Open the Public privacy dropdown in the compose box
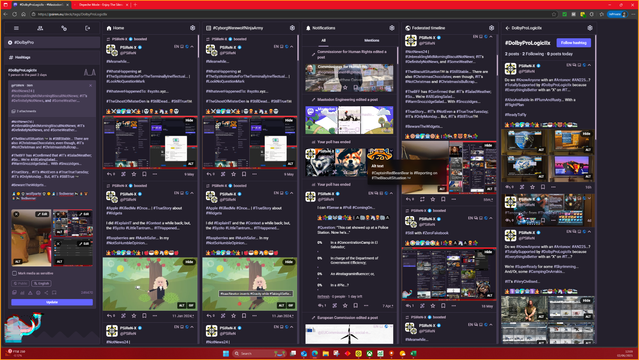The width and height of the screenshot is (639, 360). tap(20, 283)
